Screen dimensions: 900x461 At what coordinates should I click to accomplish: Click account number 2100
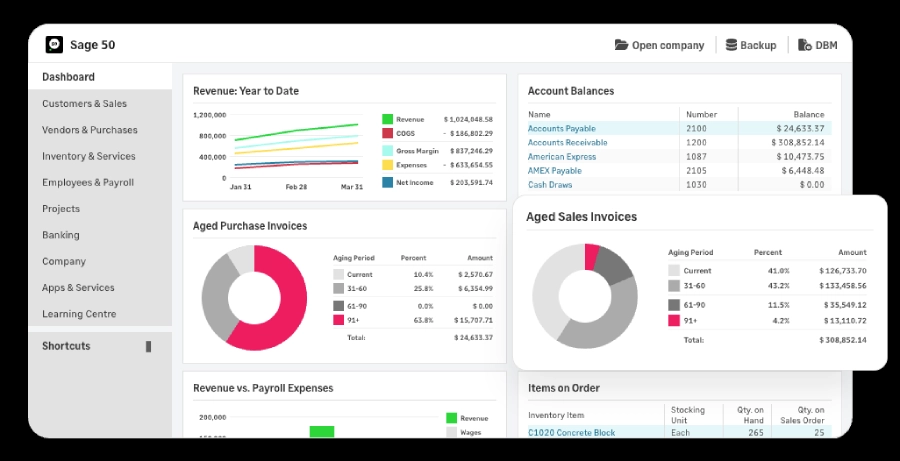tap(696, 129)
